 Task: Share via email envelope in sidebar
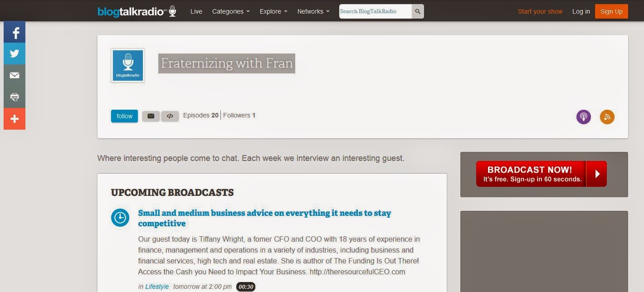[15, 75]
